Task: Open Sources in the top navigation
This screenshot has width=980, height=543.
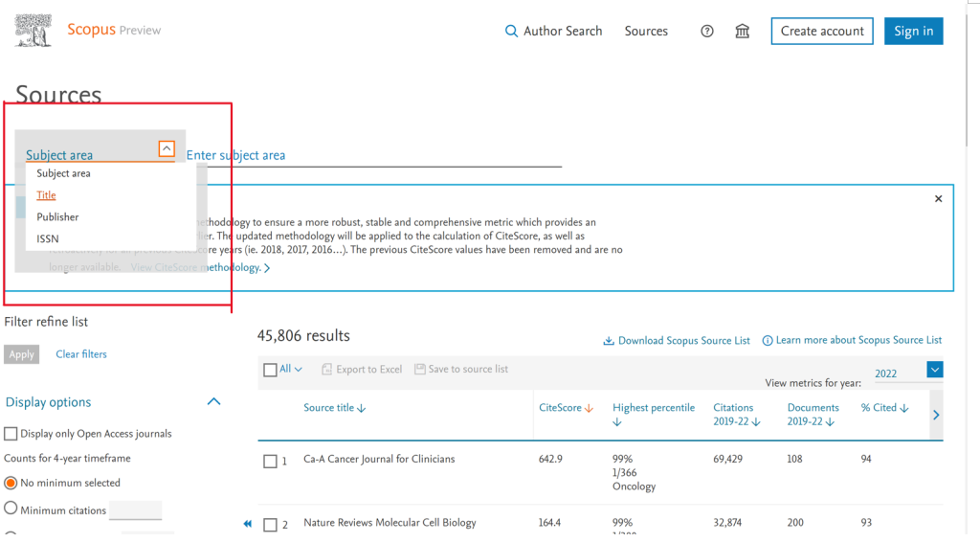Action: click(646, 32)
